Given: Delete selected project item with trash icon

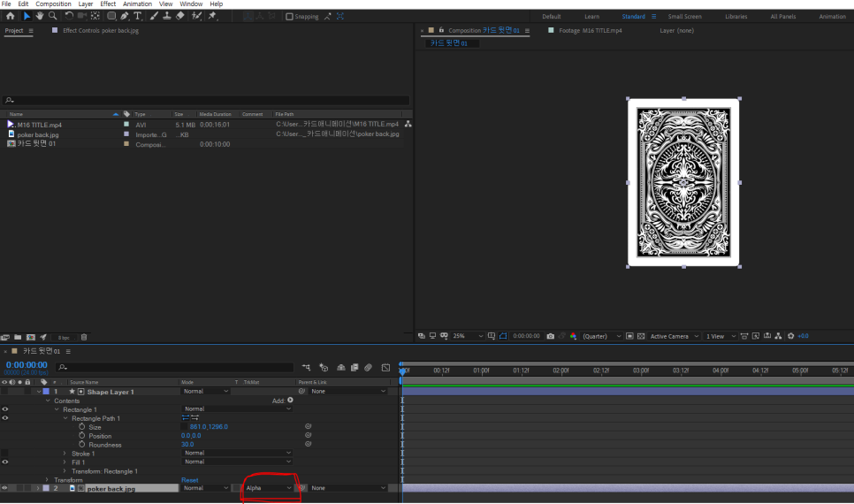Looking at the screenshot, I should tap(84, 337).
